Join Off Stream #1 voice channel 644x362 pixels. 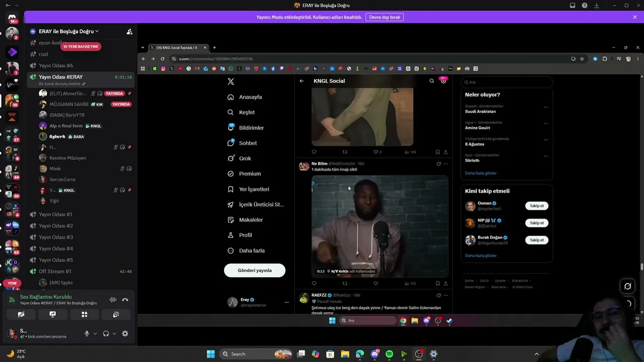pos(55,271)
